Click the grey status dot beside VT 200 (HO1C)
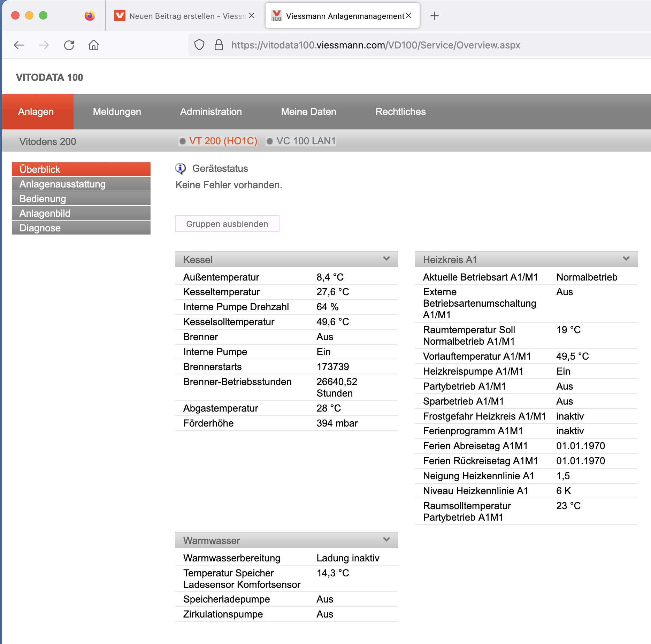 (x=183, y=141)
